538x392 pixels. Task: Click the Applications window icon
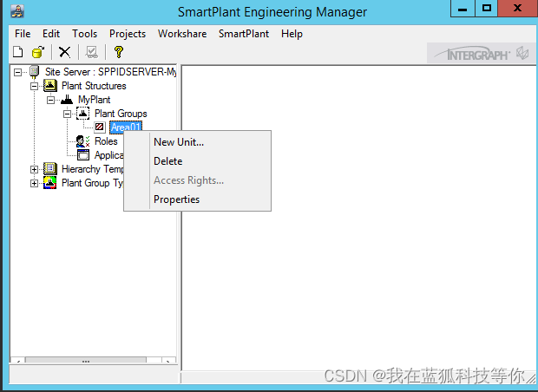pyautogui.click(x=83, y=155)
